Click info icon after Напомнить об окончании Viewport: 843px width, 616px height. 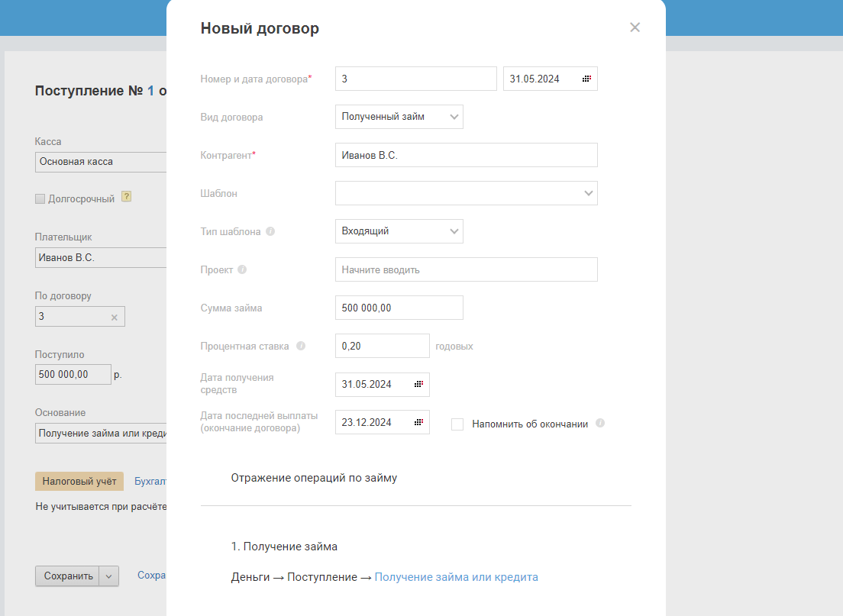tap(600, 423)
